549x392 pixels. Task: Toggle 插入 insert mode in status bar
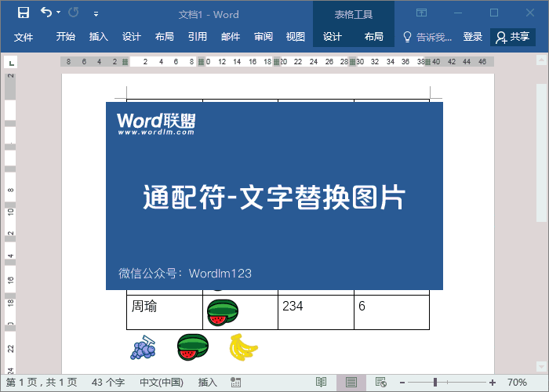[x=207, y=383]
